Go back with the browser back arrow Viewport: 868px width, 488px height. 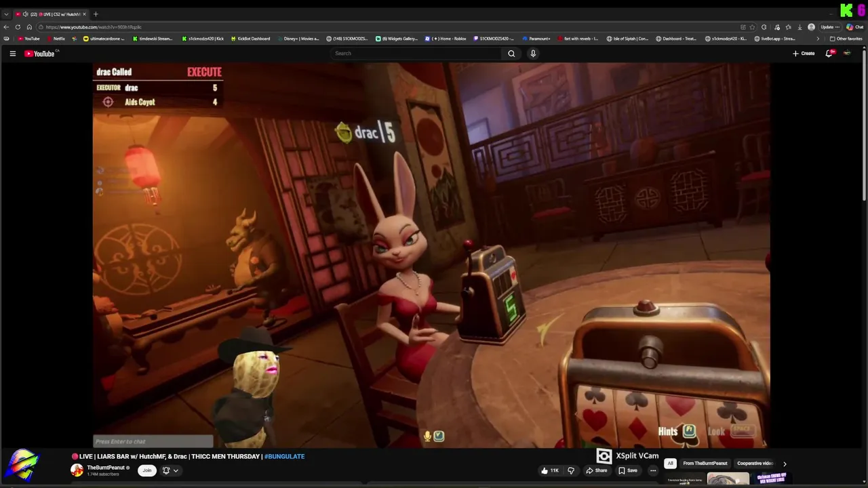pos(6,27)
